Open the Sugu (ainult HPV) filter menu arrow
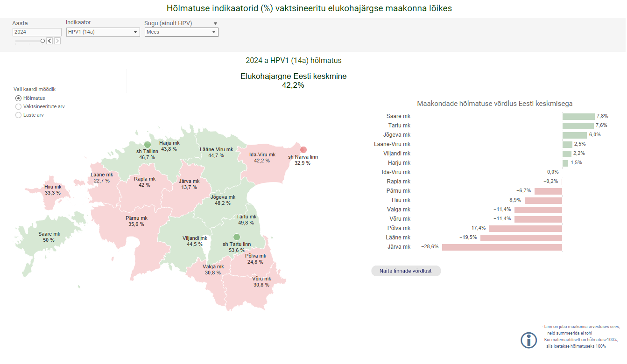627x364 pixels. [x=215, y=23]
